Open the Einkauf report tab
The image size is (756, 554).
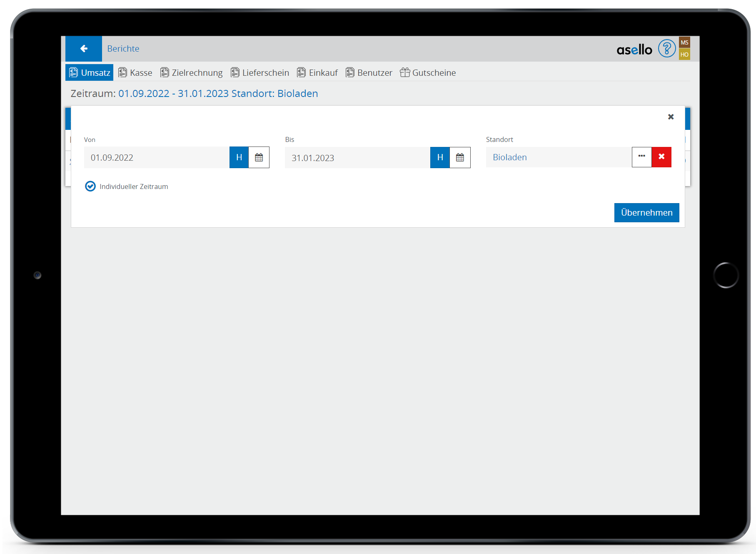pos(317,73)
